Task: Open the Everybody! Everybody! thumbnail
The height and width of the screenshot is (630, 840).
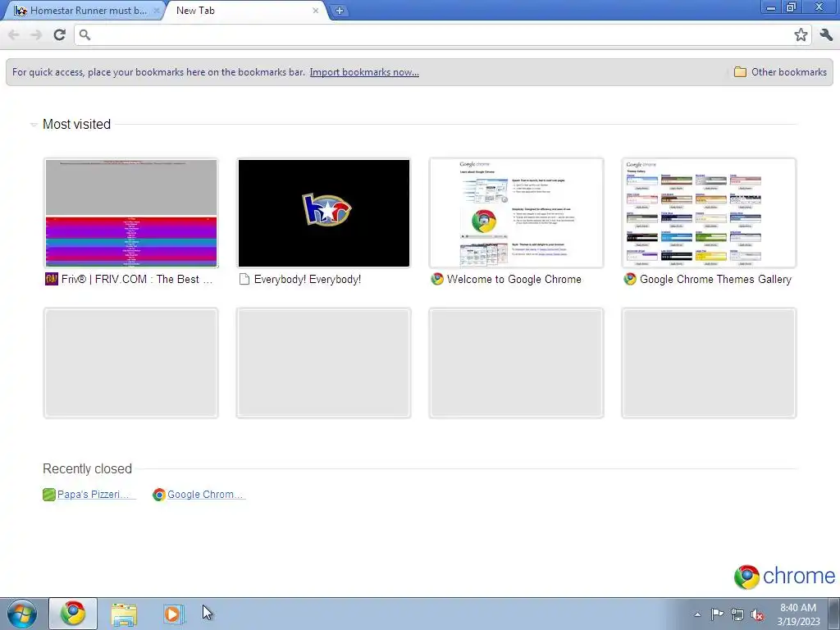Action: [x=323, y=213]
